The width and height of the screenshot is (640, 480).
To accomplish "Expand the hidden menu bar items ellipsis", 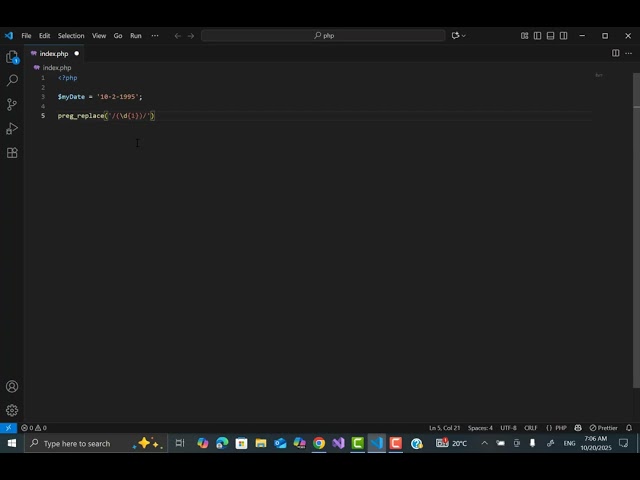I will pos(155,36).
